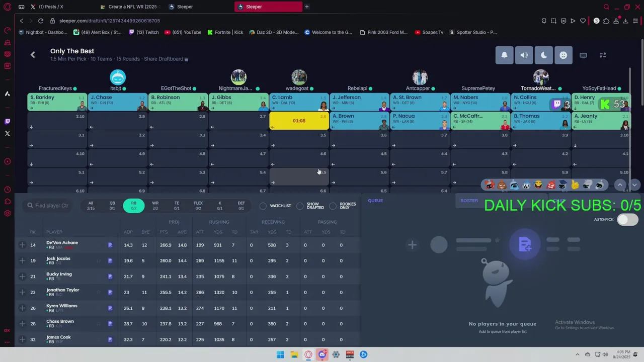
Task: Click the browser address bar URL
Action: click(x=109, y=21)
